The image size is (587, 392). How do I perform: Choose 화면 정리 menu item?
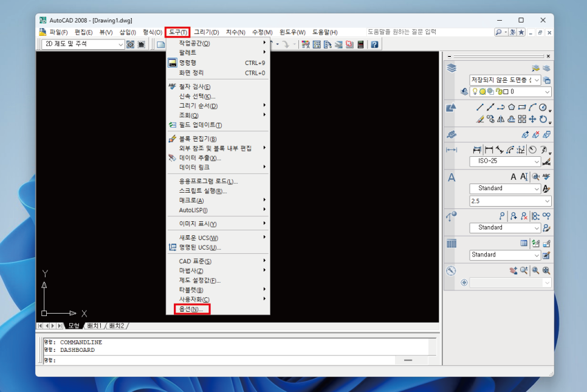click(218, 73)
